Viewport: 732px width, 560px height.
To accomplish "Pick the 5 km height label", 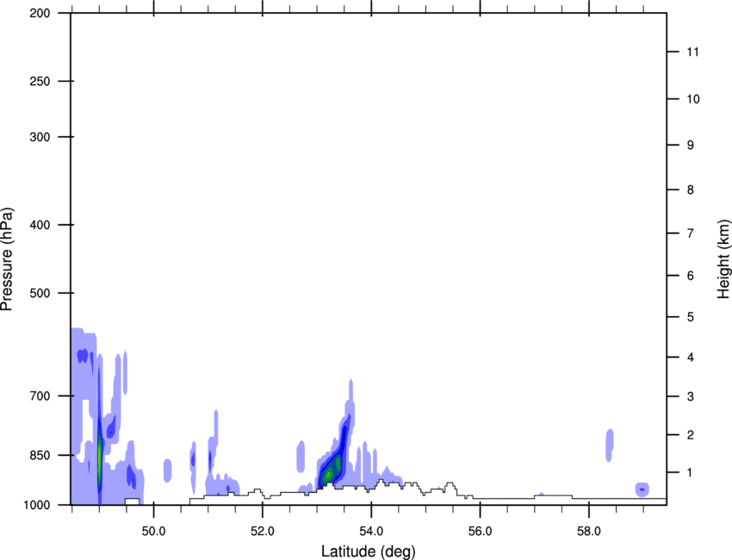I will pos(691,317).
